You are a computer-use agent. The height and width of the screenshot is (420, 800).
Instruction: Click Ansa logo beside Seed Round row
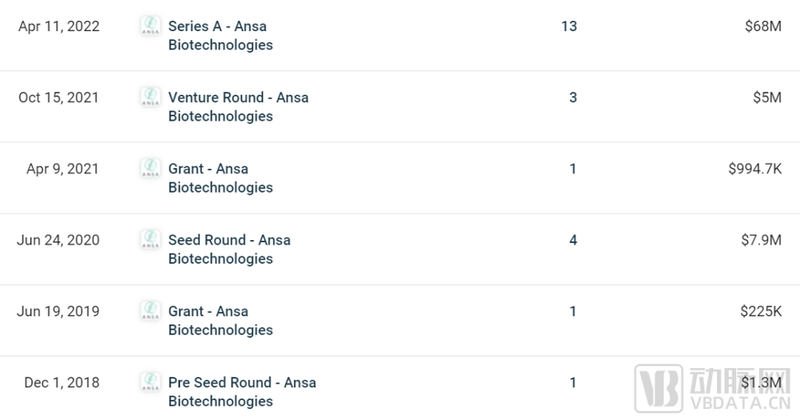(150, 240)
